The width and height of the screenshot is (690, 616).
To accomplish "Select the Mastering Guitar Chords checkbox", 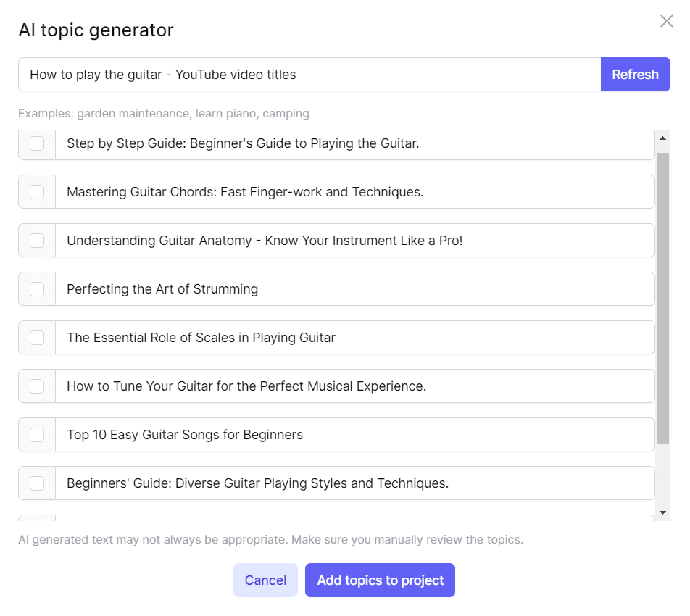I will pyautogui.click(x=37, y=192).
